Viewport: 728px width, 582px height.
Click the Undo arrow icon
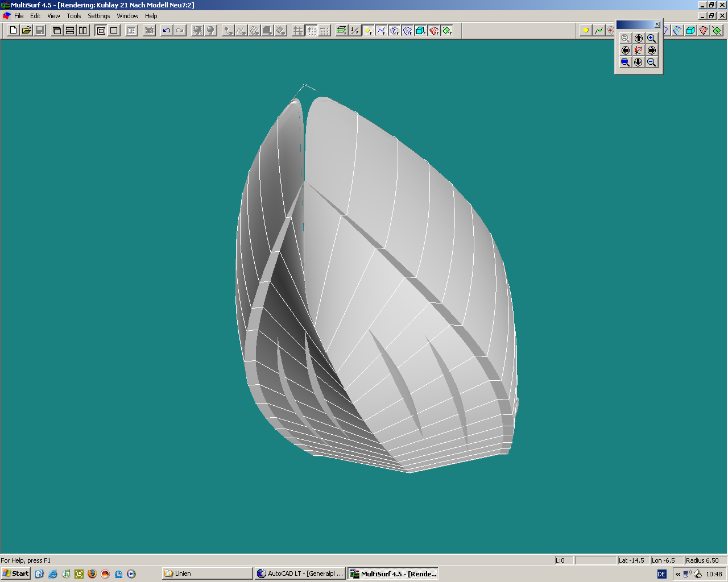click(166, 30)
